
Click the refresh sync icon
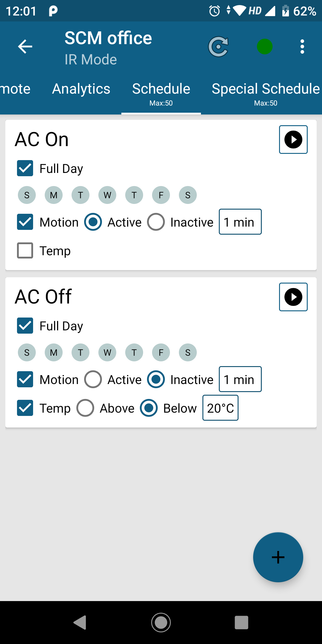point(219,47)
